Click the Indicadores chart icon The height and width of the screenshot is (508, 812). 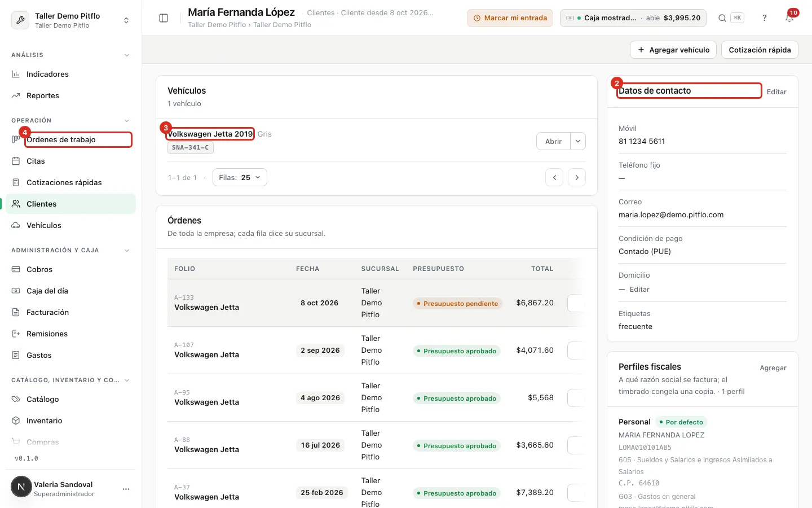pos(16,74)
